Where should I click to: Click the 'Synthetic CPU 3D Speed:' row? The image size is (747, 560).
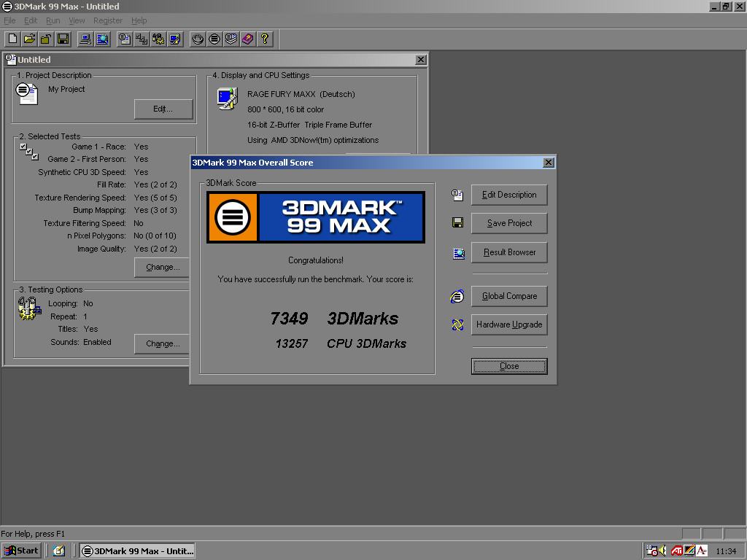click(93, 172)
